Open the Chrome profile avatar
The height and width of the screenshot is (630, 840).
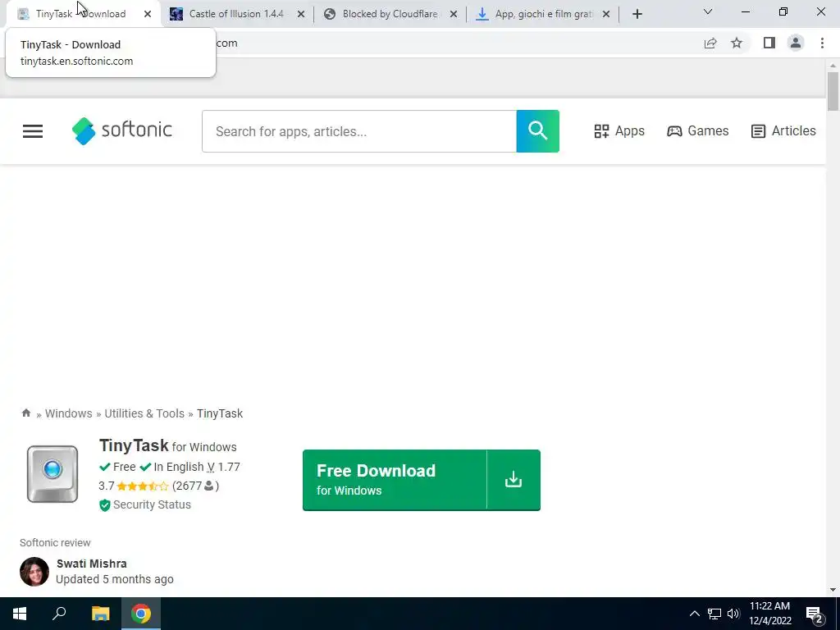point(796,43)
